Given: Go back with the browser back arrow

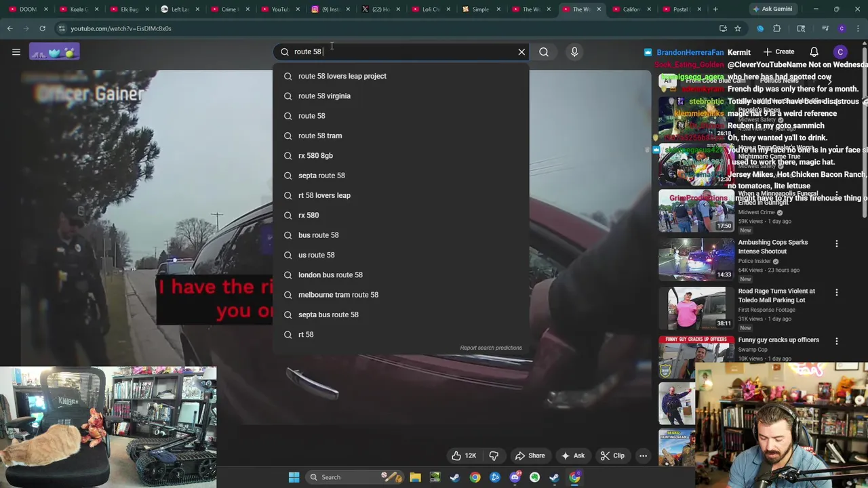Looking at the screenshot, I should pos(10,28).
